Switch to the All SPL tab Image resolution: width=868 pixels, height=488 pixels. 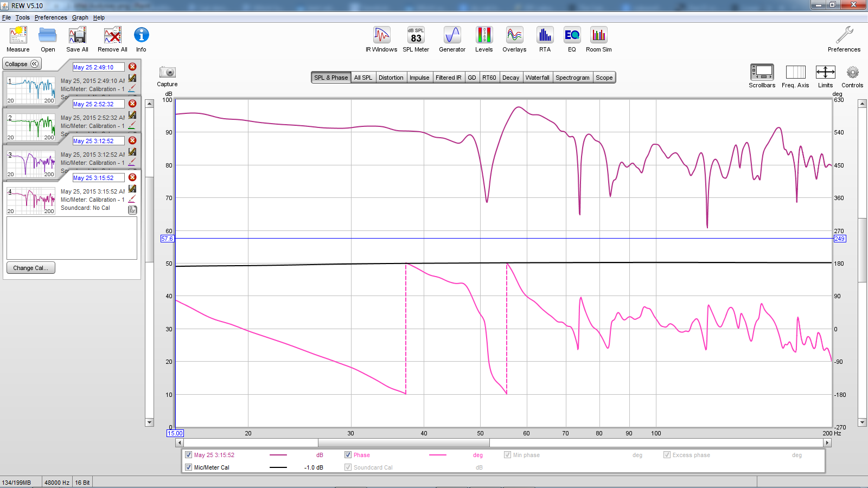click(363, 78)
